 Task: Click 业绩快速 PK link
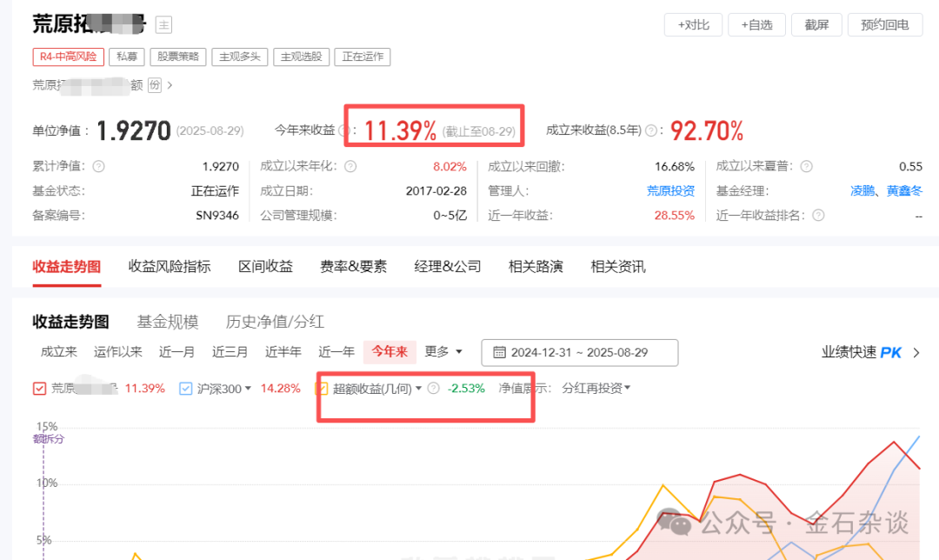861,352
